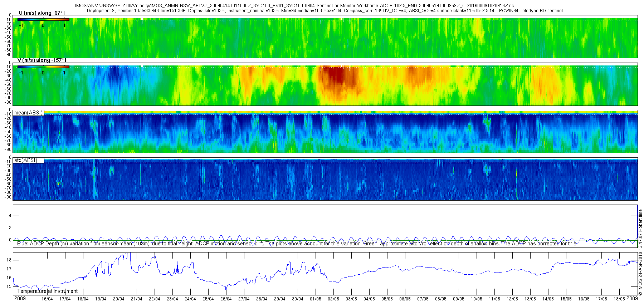Click the 'Blue: ADCP Depth (m) variation' caption
644x304 pixels.
[x=297, y=244]
